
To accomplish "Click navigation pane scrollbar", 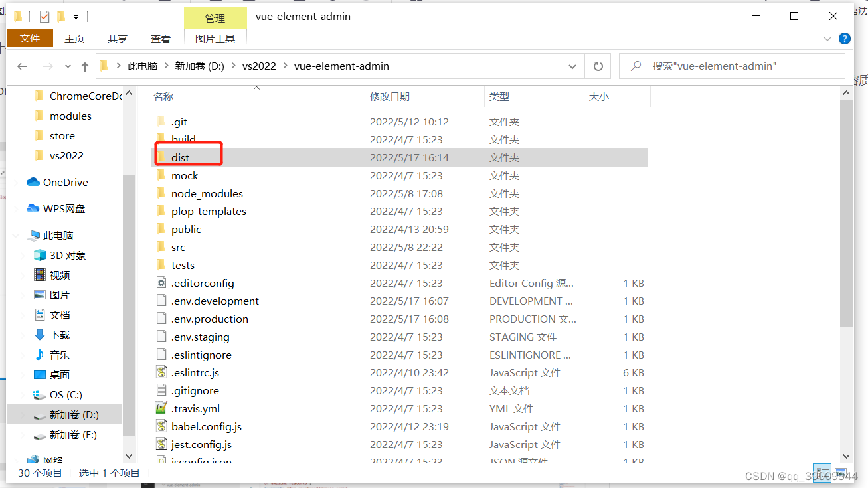I will [130, 305].
